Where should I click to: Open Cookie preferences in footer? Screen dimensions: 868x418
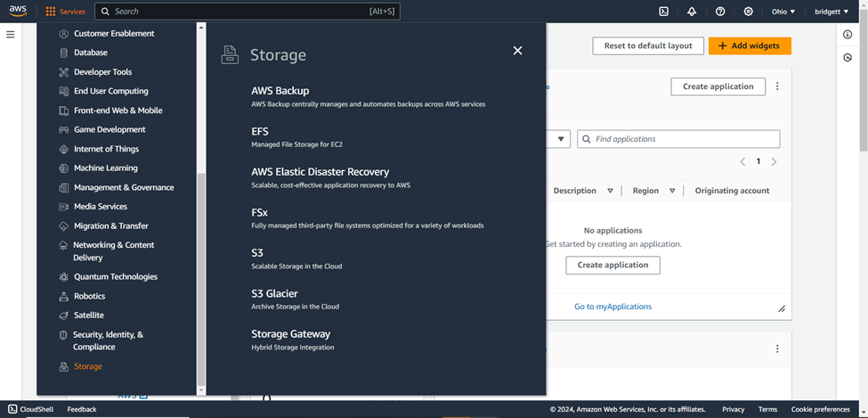click(x=821, y=409)
